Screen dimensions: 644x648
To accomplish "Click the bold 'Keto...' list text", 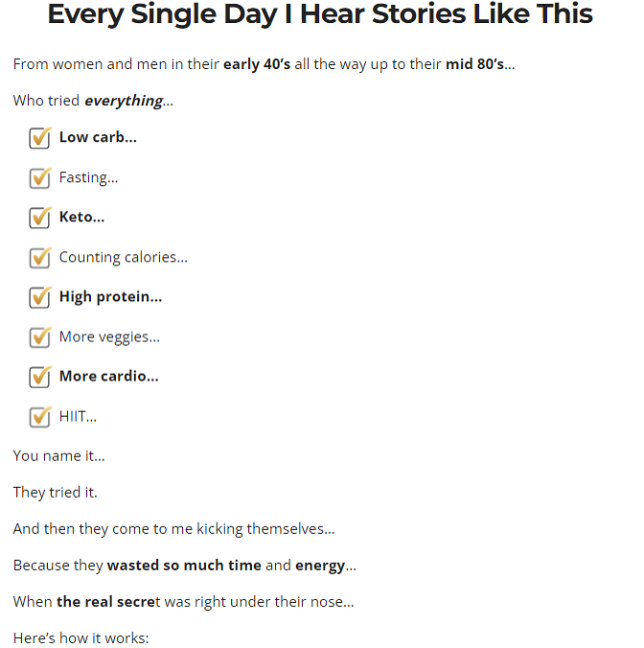I will tap(81, 217).
